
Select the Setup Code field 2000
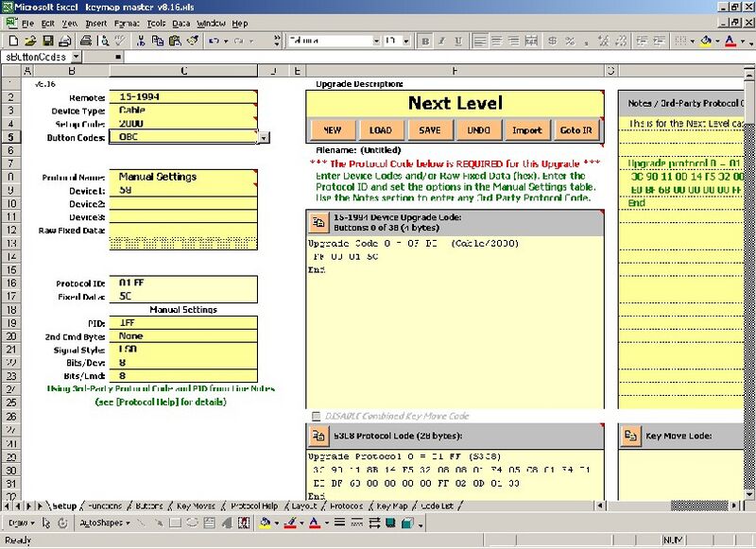pos(183,124)
